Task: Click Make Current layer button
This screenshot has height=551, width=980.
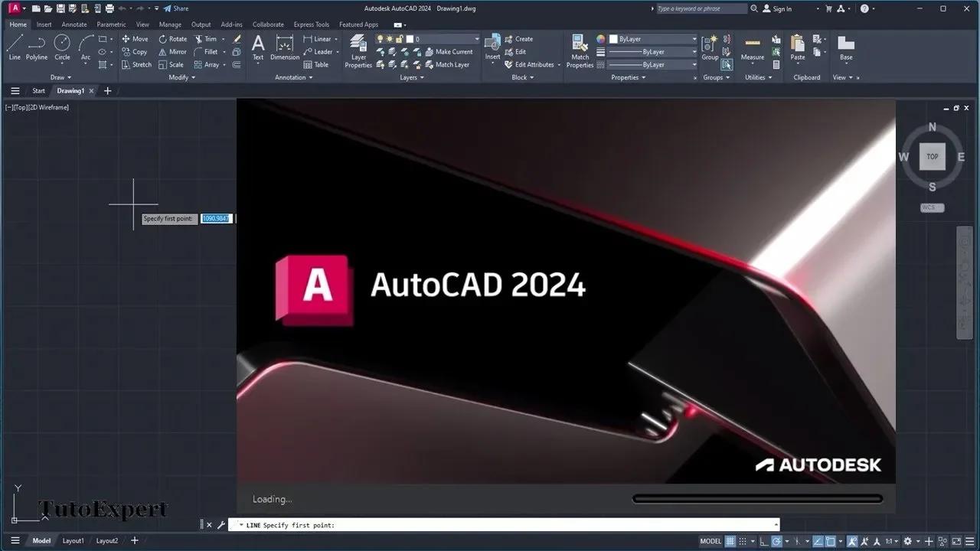Action: click(x=448, y=52)
